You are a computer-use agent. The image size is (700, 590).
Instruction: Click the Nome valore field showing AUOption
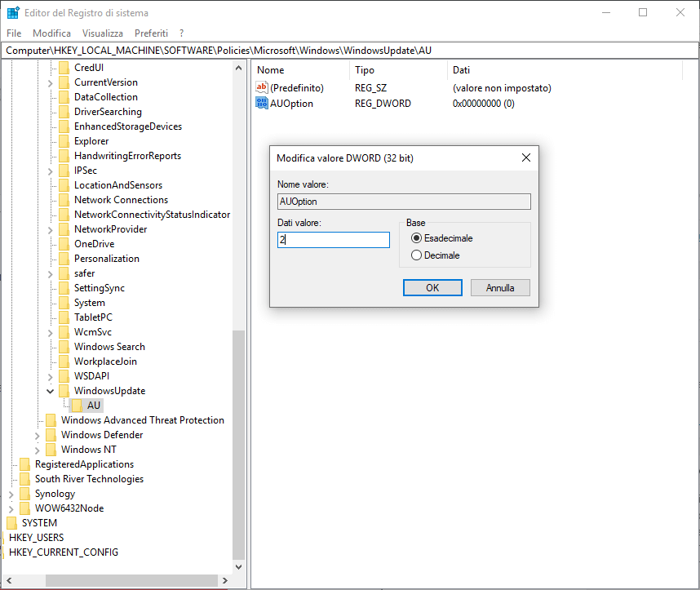click(x=404, y=202)
